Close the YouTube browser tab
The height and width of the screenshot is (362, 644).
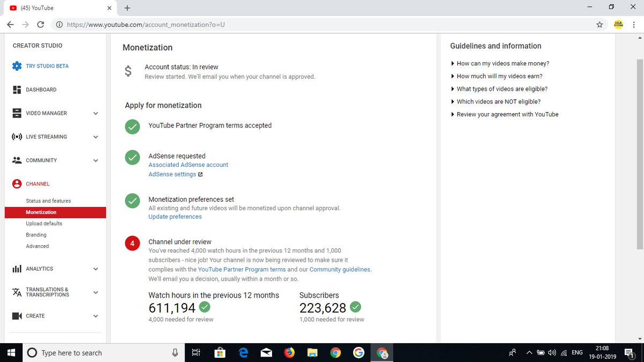[108, 8]
